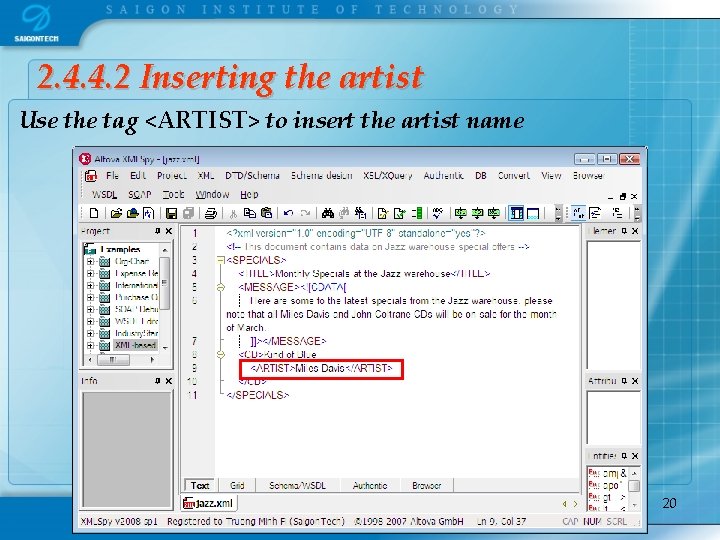Close the Project panel
The image size is (720, 540).
pyautogui.click(x=169, y=231)
